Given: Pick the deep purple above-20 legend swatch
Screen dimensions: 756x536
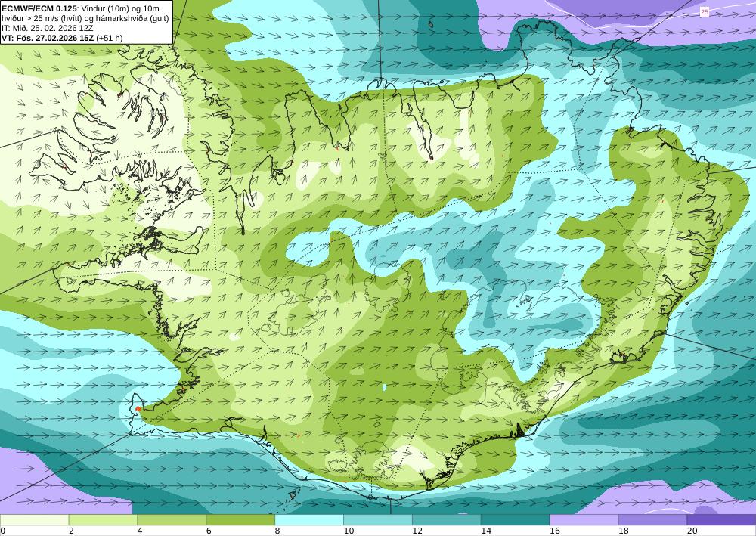Looking at the screenshot, I should coord(721,519).
